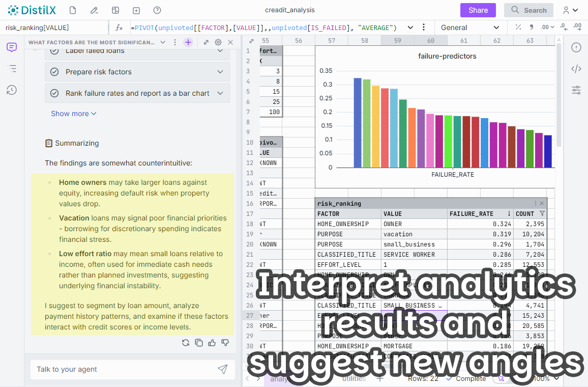
Task: Click the Talk to your agent input
Action: tap(122, 369)
